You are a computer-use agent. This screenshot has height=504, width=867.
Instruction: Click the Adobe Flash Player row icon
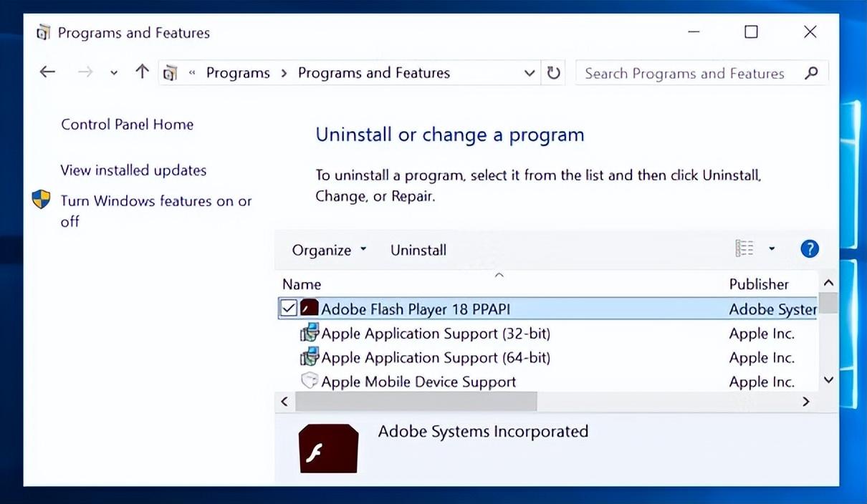[310, 309]
